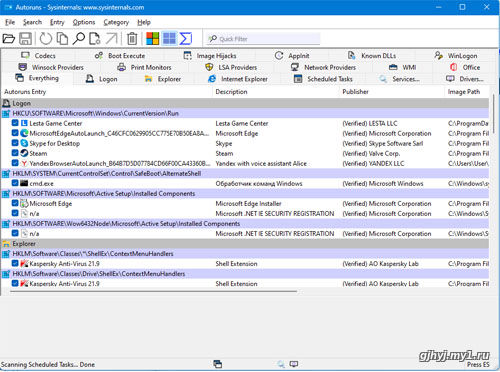The width and height of the screenshot is (500, 372).
Task: Uncheck Kaspersky Anti-Virus entry under Drive ContextMenuHandlers
Action: click(x=15, y=283)
